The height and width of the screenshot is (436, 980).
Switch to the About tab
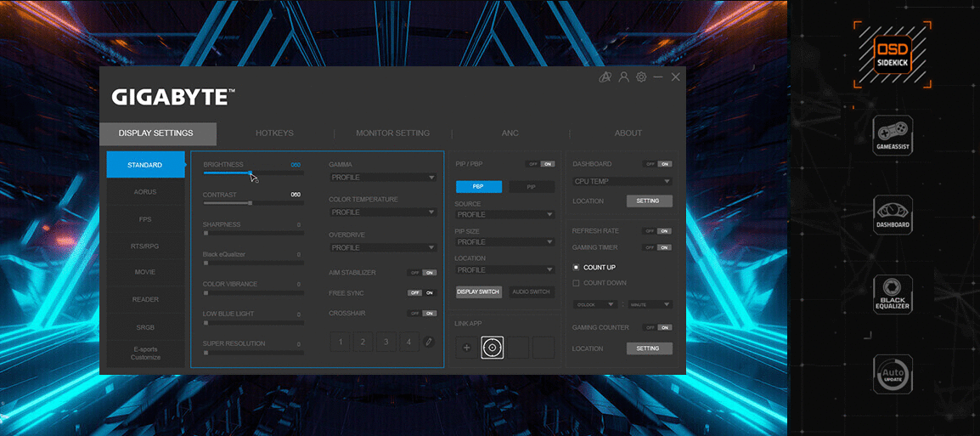tap(628, 133)
